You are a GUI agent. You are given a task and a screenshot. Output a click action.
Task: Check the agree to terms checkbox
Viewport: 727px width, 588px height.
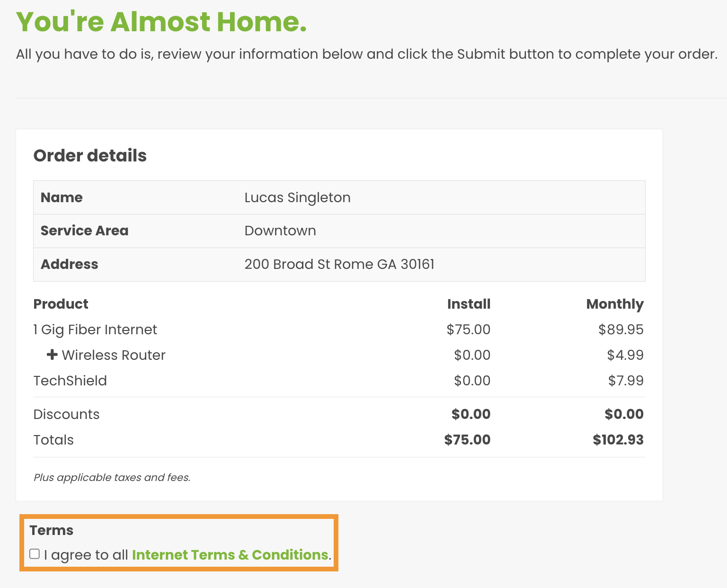[x=35, y=554]
